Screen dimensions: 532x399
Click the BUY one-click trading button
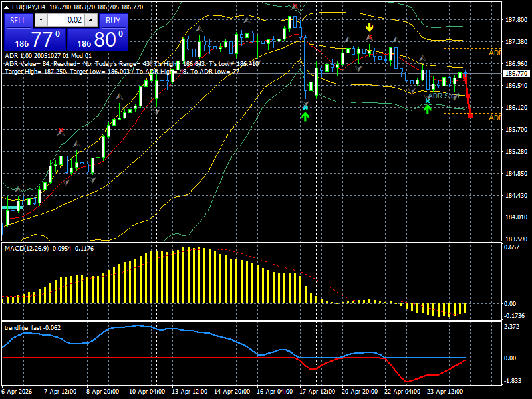(x=113, y=21)
